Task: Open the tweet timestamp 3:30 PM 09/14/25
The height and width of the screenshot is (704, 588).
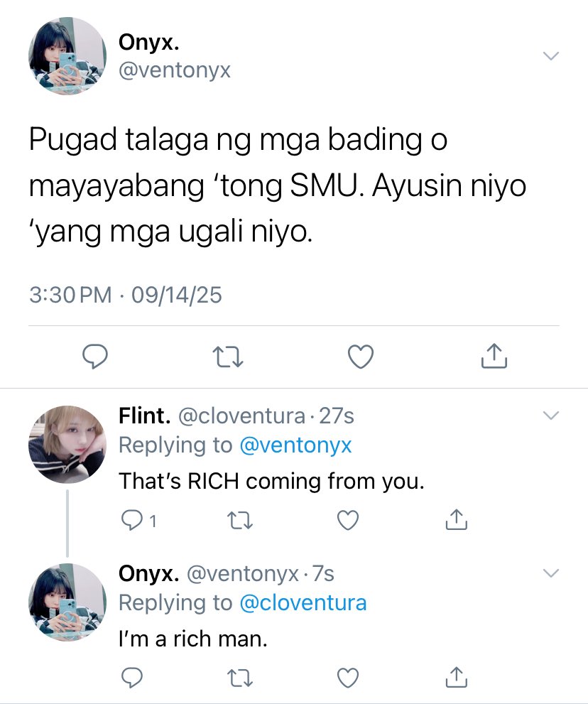Action: tap(126, 295)
